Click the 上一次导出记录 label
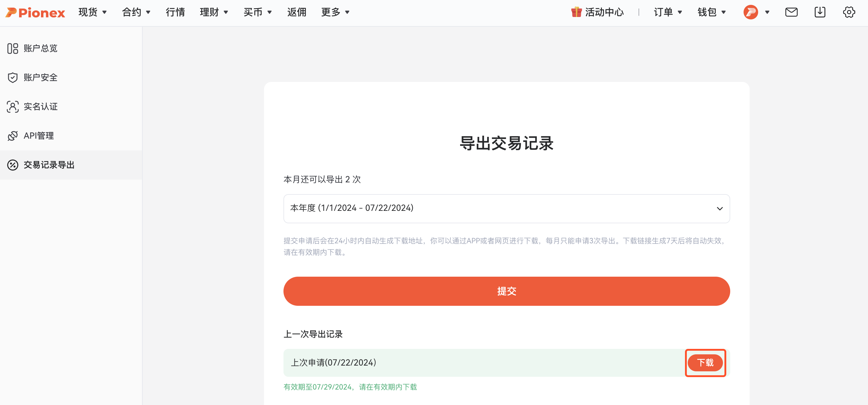Screen dimensions: 868x405 pyautogui.click(x=313, y=334)
